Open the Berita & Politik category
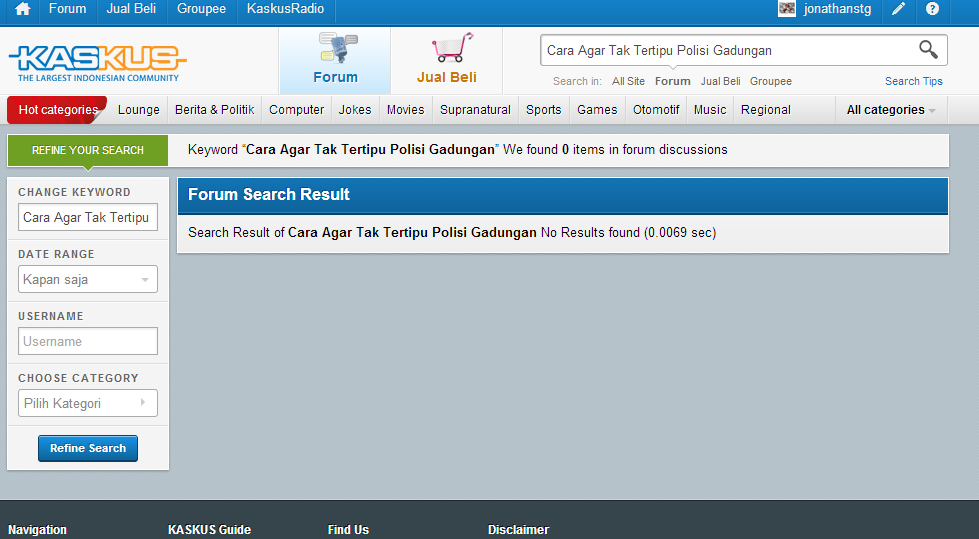Screen dimensions: 979x539 click(x=215, y=110)
